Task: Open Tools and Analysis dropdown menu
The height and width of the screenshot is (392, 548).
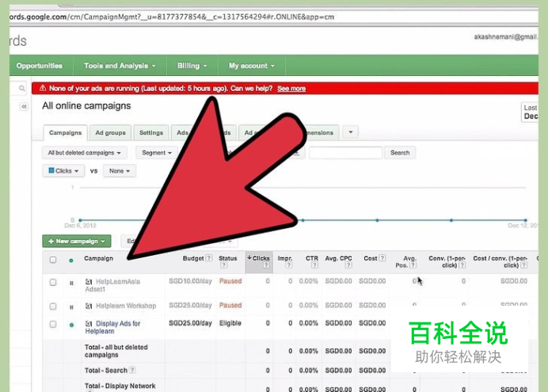Action: point(120,66)
